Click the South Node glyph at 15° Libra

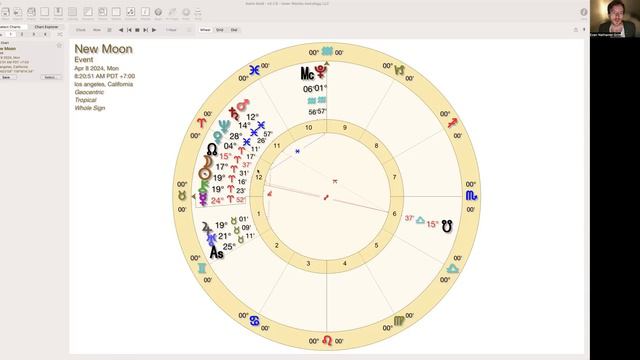point(447,226)
